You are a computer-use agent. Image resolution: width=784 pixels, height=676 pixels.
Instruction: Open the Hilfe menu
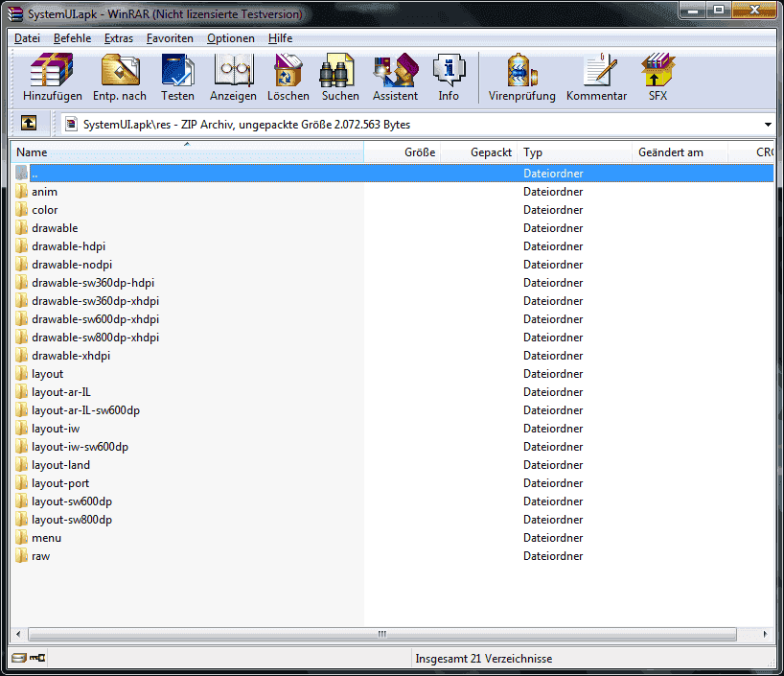pyautogui.click(x=280, y=38)
